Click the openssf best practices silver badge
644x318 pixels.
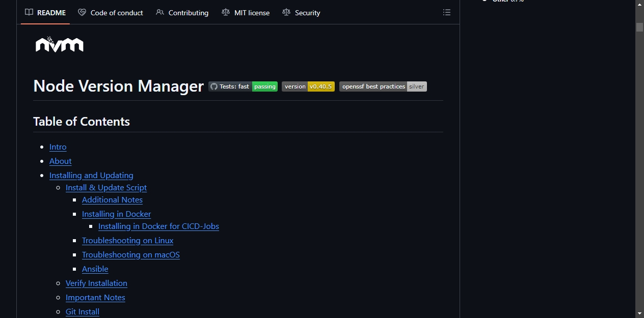383,86
